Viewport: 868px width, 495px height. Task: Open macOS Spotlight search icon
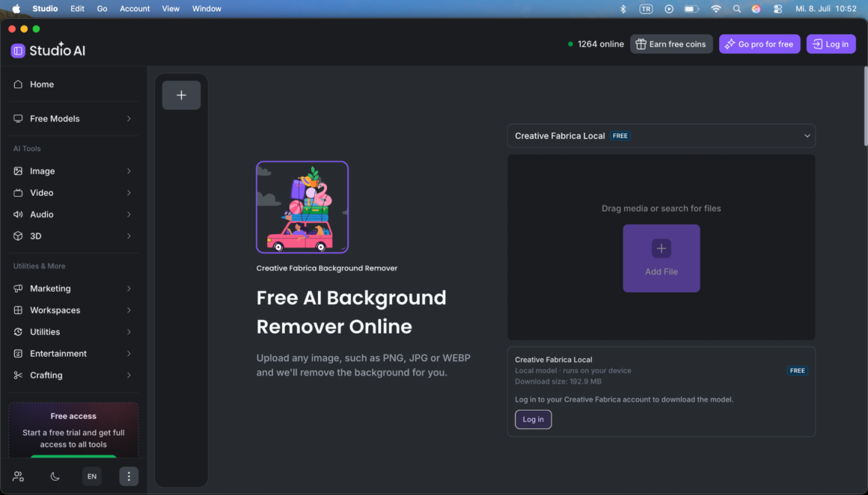[x=737, y=9]
